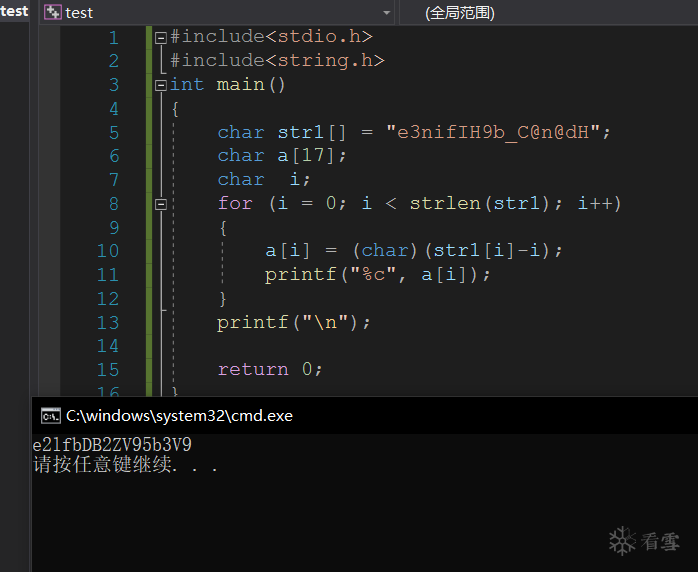Click line number 13 in the gutter
This screenshot has height=572, width=698.
107,322
